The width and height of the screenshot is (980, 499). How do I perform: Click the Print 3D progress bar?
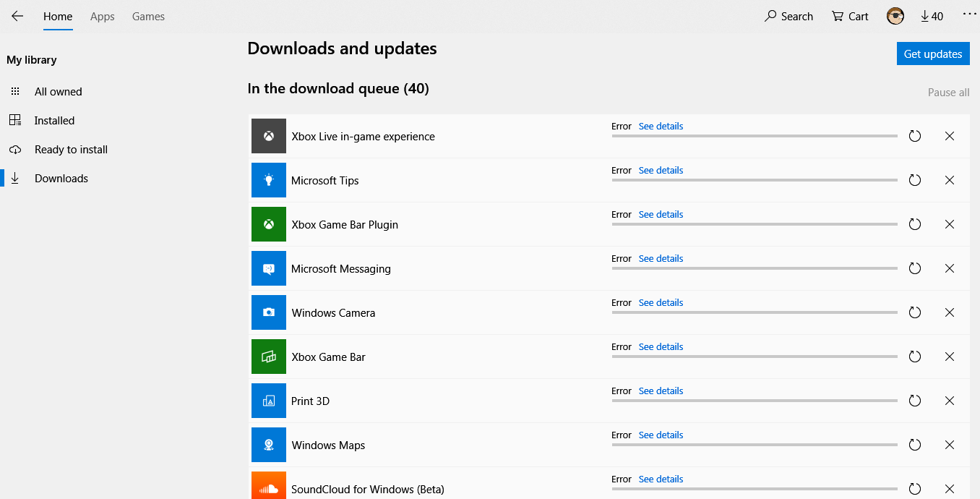(x=755, y=401)
